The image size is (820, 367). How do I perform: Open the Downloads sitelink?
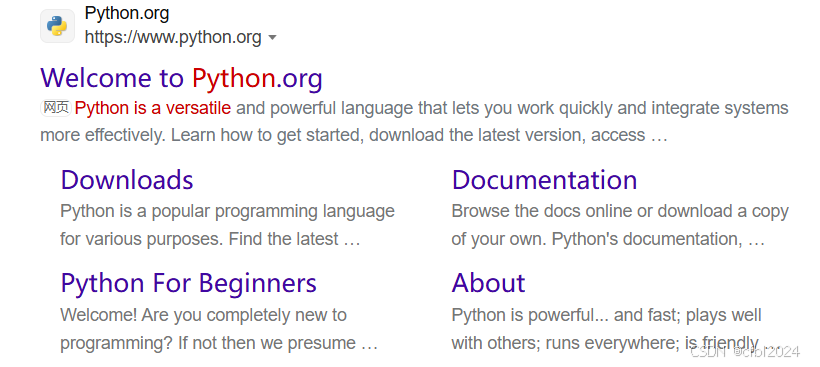(x=127, y=179)
